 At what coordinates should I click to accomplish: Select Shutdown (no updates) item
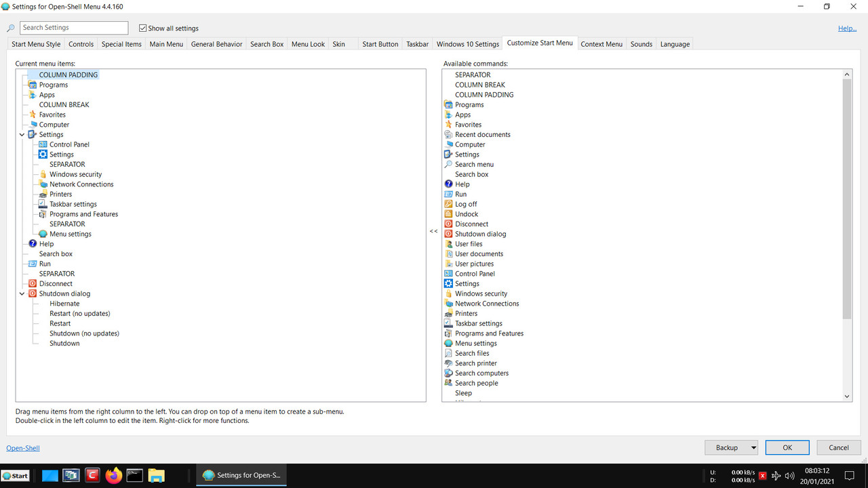point(84,333)
